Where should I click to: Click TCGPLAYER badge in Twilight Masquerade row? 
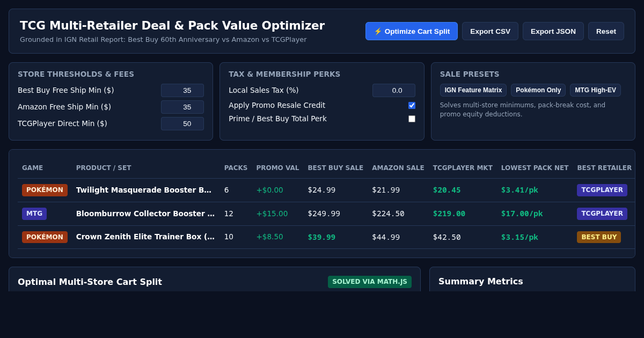click(x=602, y=190)
